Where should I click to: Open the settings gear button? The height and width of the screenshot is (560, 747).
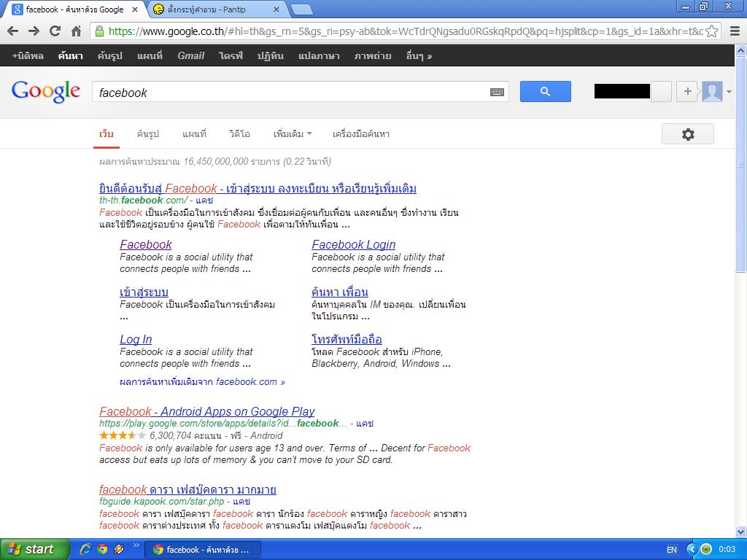click(x=688, y=134)
